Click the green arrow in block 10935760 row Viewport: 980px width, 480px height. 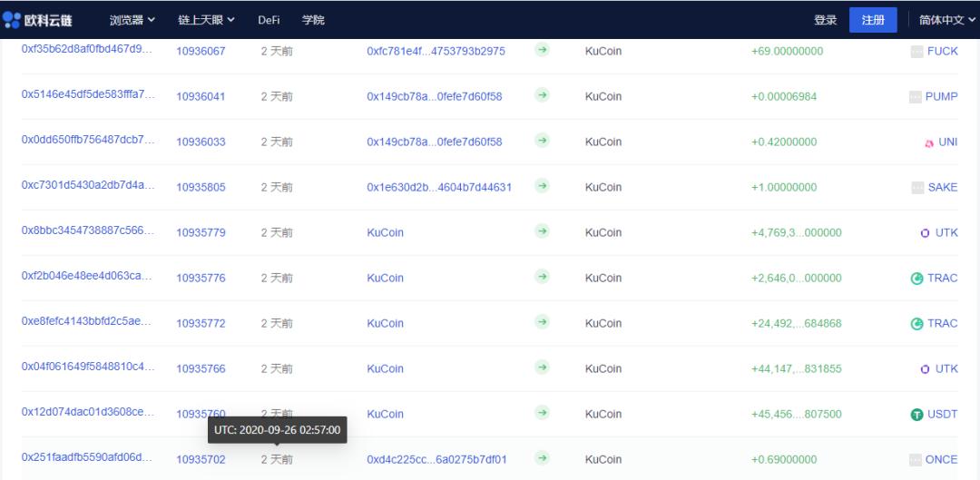542,413
